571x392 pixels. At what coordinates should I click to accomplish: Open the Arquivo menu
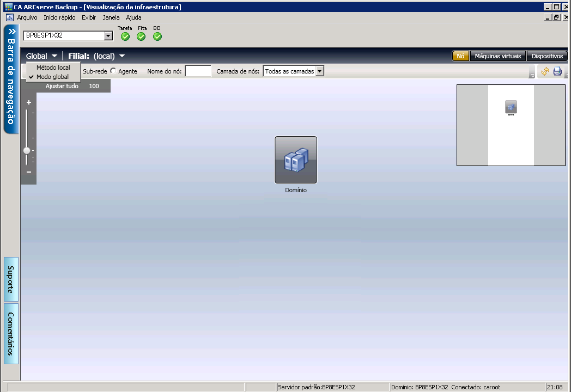[27, 17]
